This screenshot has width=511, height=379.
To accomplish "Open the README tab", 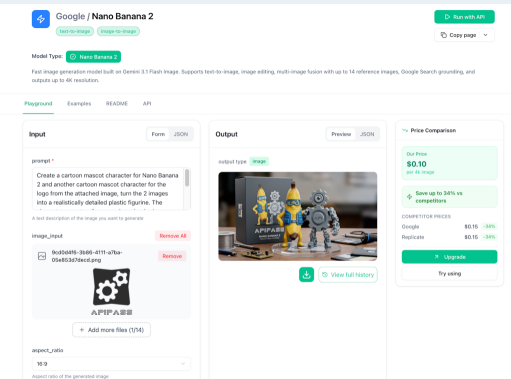I will [x=117, y=104].
